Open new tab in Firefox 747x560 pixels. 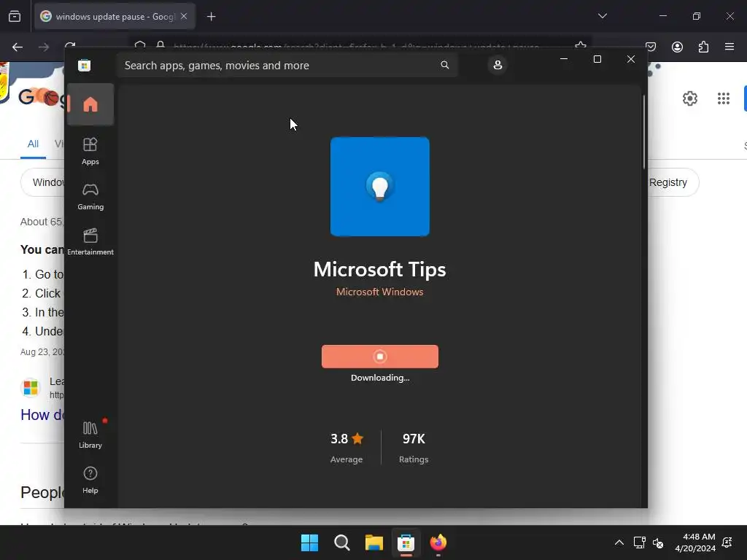point(211,17)
